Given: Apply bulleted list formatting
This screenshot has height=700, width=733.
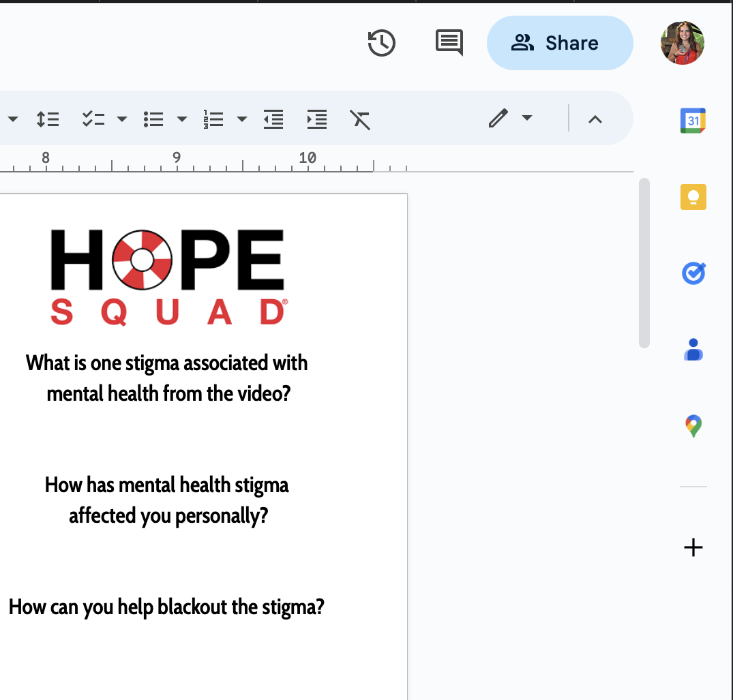Looking at the screenshot, I should [x=153, y=119].
